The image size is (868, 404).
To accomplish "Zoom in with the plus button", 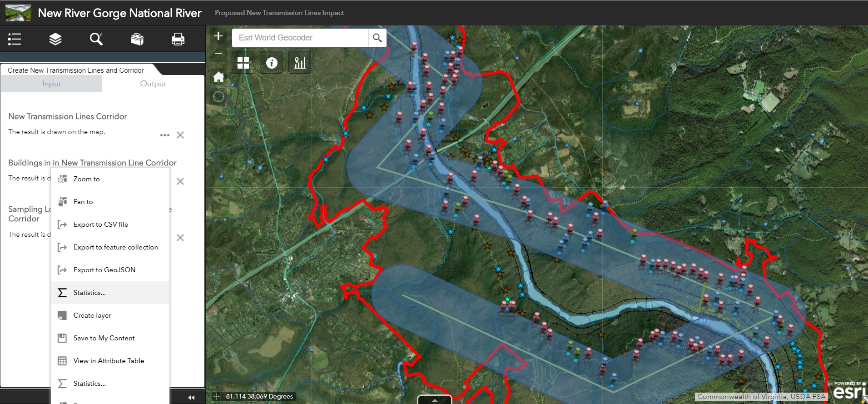I will coord(218,36).
